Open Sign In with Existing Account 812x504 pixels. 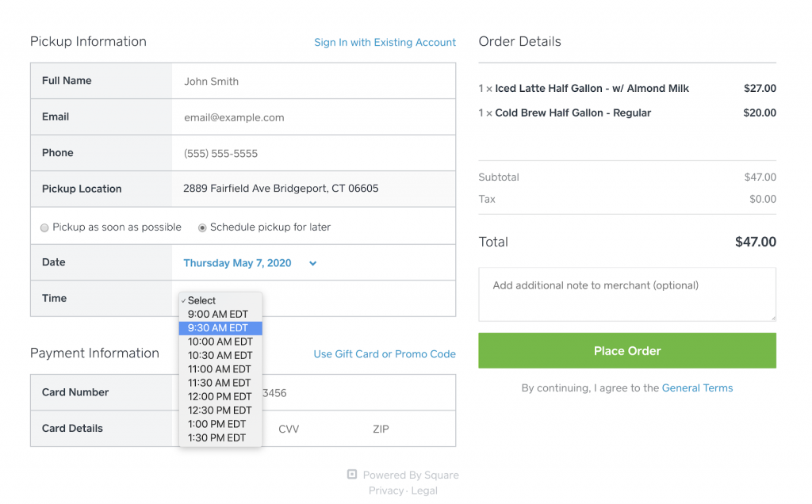coord(385,42)
